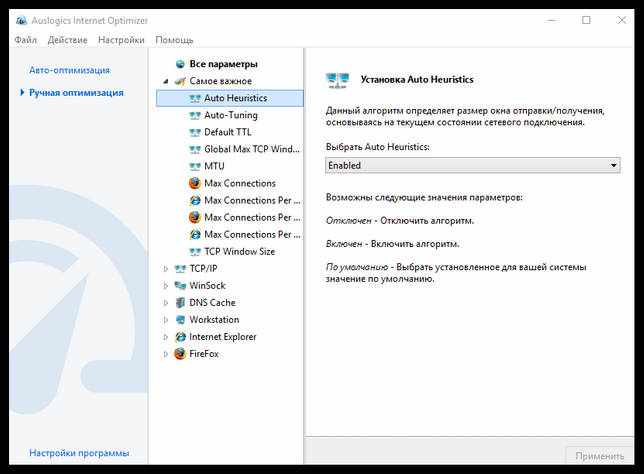Image resolution: width=644 pixels, height=474 pixels.
Task: Expand the TCP/IP tree node
Action: pyautogui.click(x=166, y=269)
